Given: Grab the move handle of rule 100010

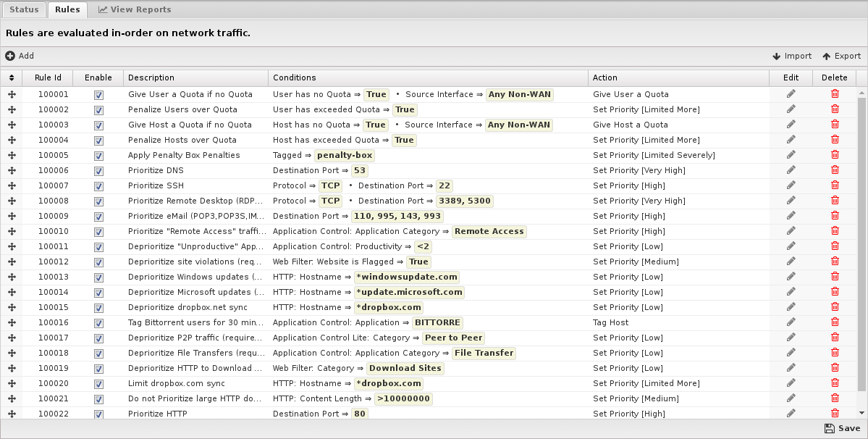Looking at the screenshot, I should point(12,231).
